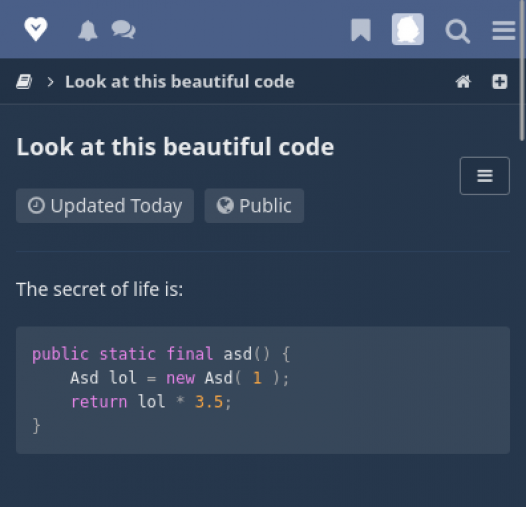
Task: Go to home via house icon
Action: point(463,82)
